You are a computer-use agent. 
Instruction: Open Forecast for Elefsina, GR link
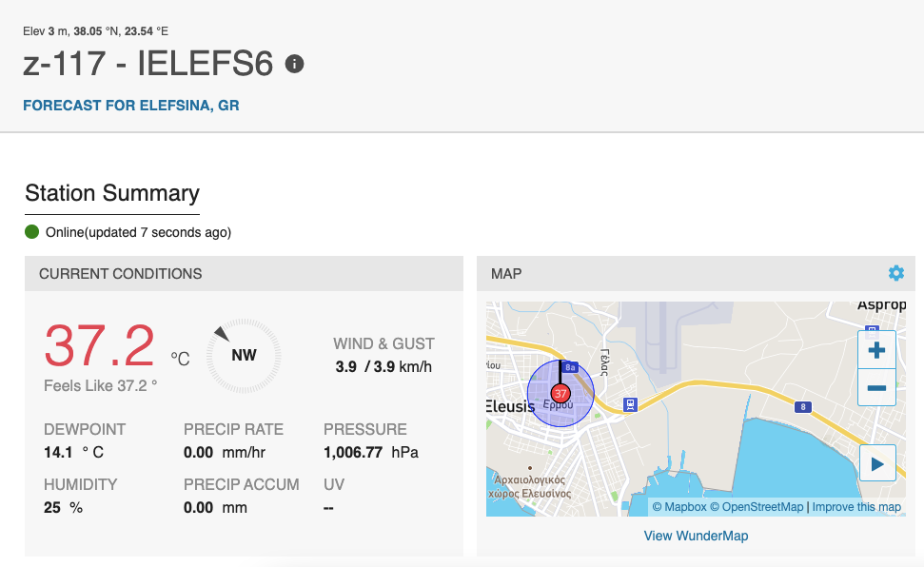click(x=130, y=106)
